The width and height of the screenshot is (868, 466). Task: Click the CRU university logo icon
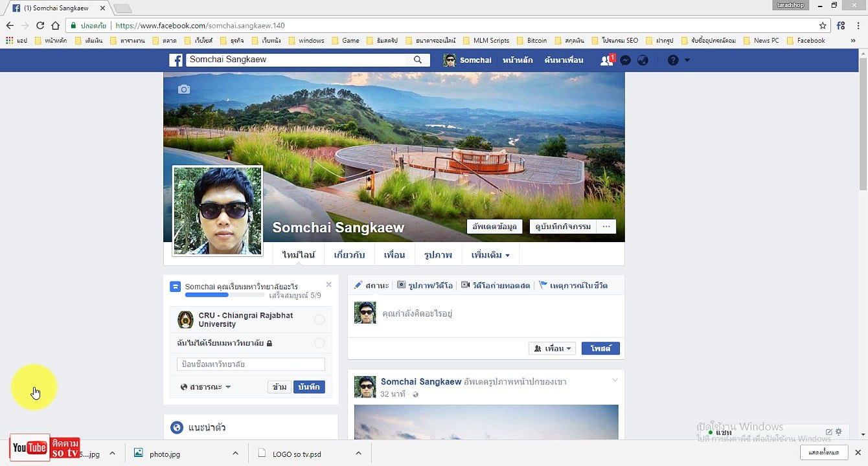click(186, 320)
